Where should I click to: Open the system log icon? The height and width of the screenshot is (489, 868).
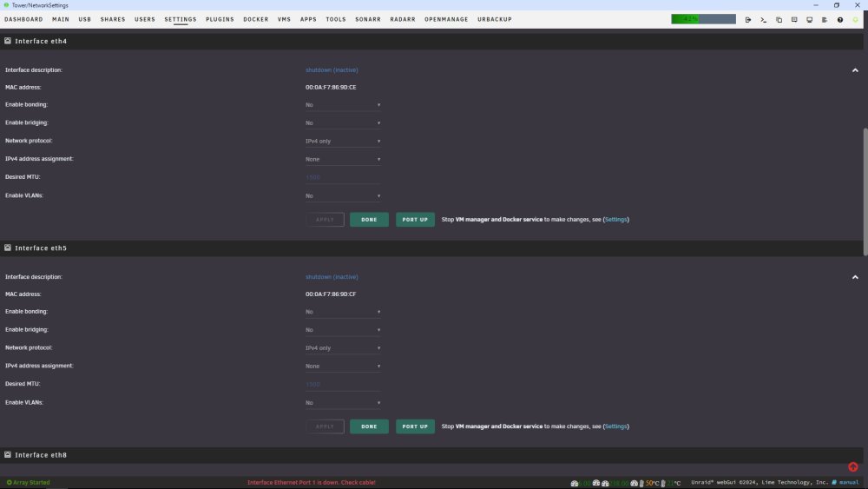point(825,20)
